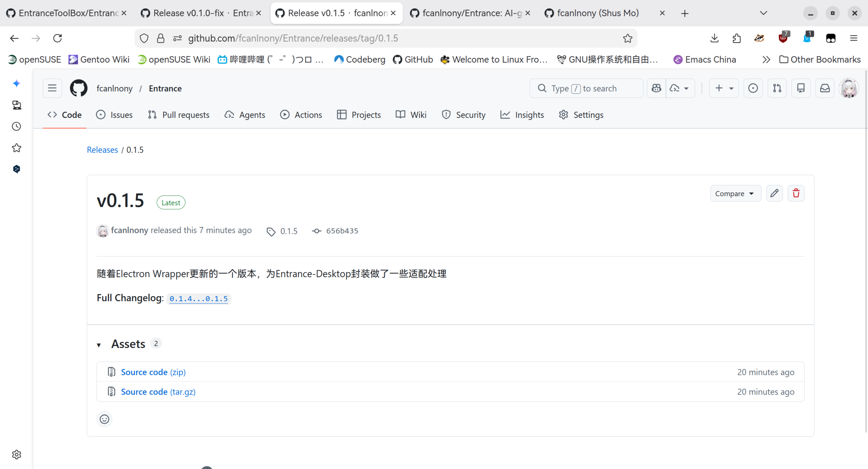List all tabs with the down arrow
Viewport: 868px width, 469px height.
pos(764,13)
